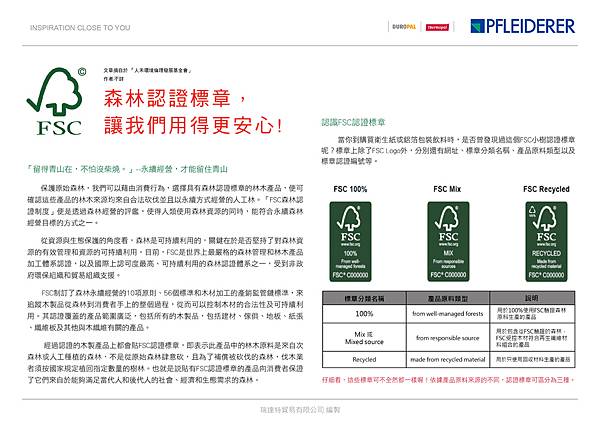Image resolution: width=600 pixels, height=425 pixels.
Task: Click the source note above the headline
Action: click(147, 74)
